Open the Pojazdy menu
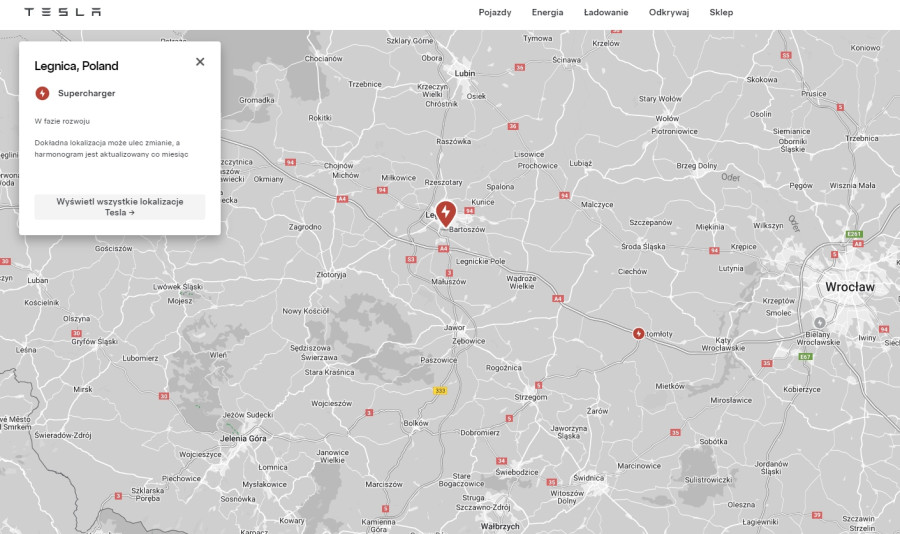Viewport: 900px width, 534px height. (495, 12)
